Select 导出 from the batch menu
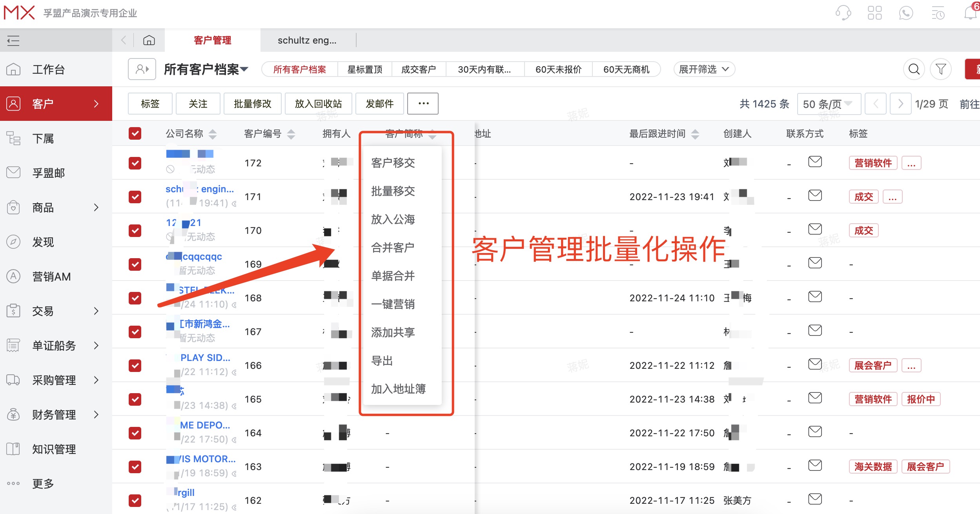Screen dimensions: 980x514 click(x=383, y=361)
